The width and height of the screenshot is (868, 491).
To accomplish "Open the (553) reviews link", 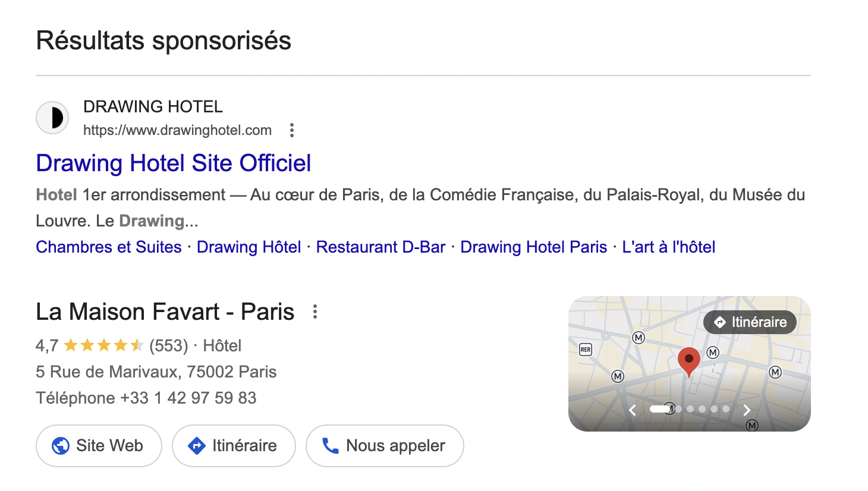I will tap(169, 345).
